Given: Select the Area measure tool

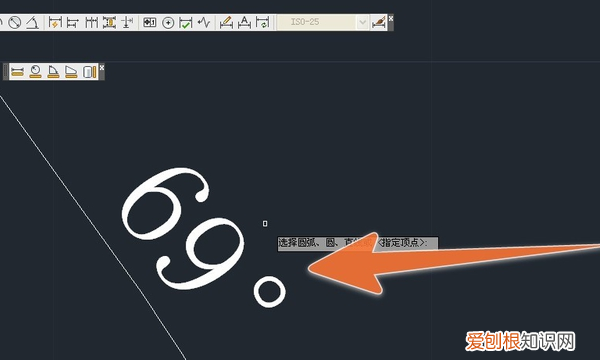Looking at the screenshot, I should click(x=71, y=72).
